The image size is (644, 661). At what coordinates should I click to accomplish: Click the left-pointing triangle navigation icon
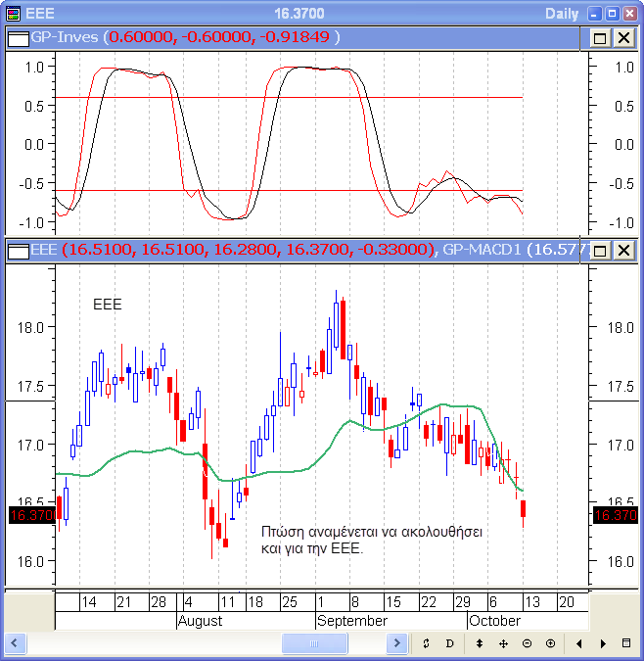(579, 643)
